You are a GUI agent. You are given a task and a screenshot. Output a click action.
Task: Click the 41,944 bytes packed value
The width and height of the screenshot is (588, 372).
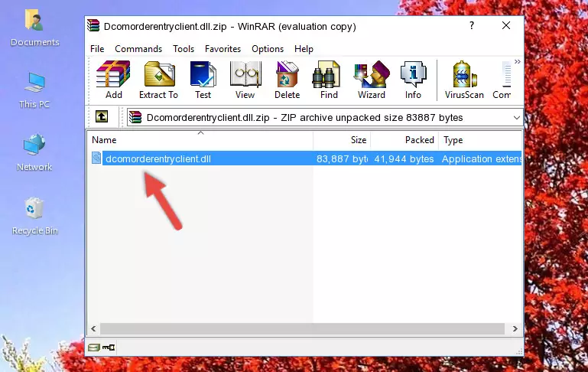coord(404,158)
